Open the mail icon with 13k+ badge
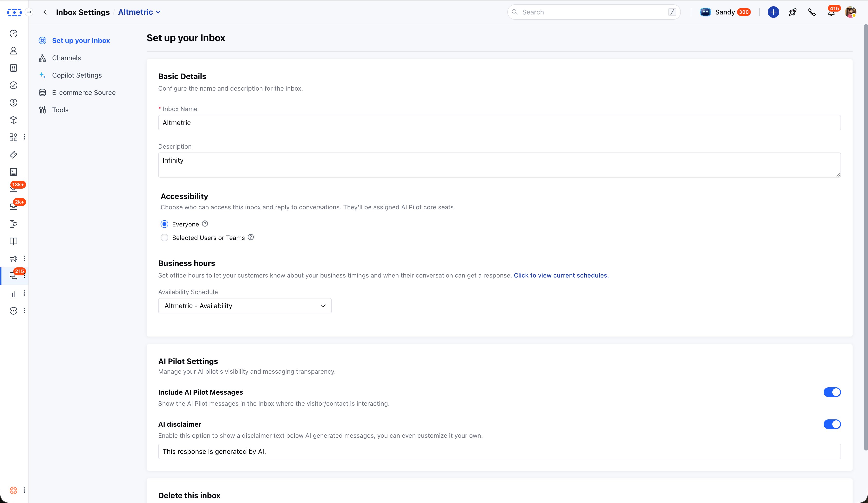 pyautogui.click(x=14, y=189)
